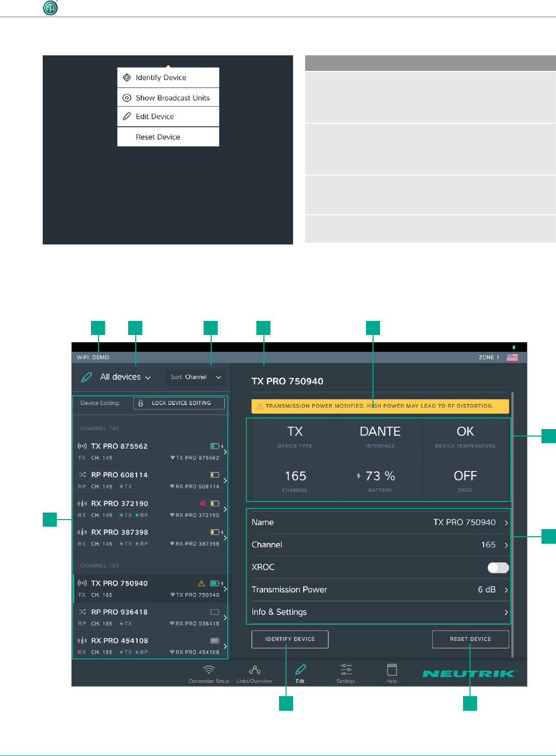
Task: Open TX PRO 875562 row chevron
Action: [x=225, y=452]
